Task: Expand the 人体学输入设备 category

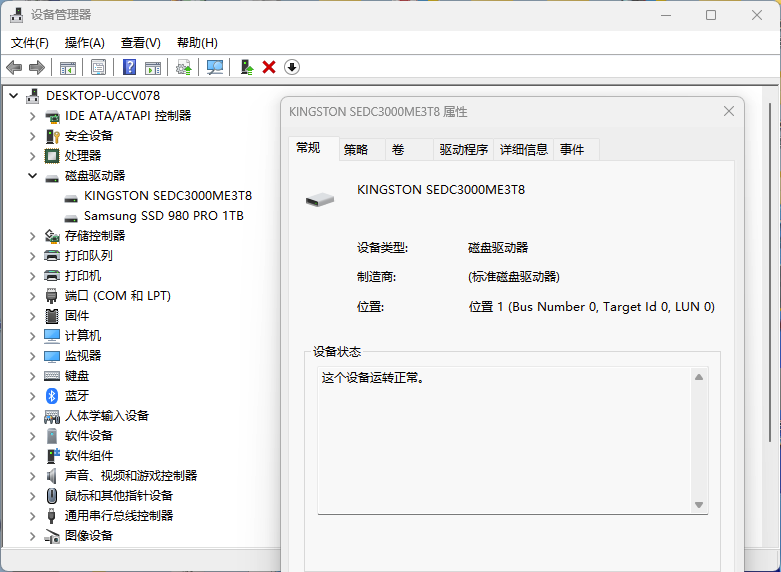Action: point(32,416)
